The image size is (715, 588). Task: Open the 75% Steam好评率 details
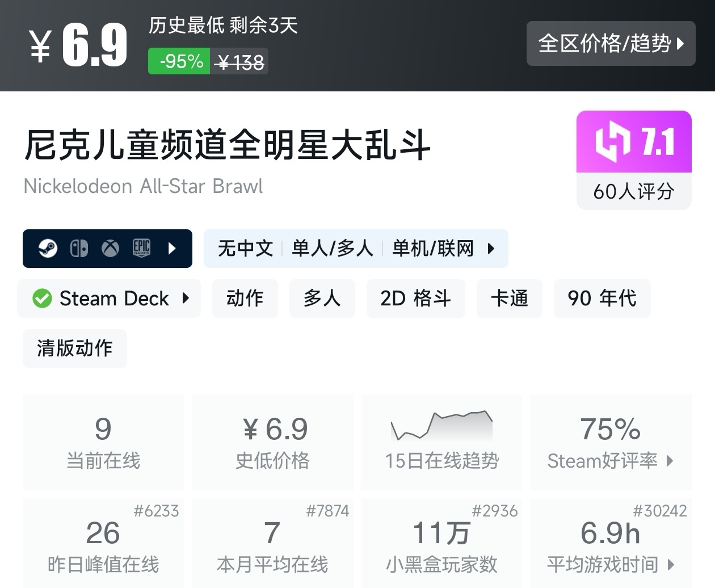pos(611,443)
